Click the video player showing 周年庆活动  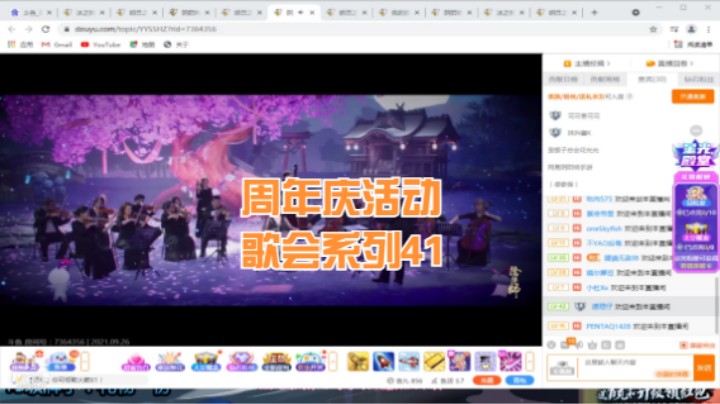pos(271,200)
